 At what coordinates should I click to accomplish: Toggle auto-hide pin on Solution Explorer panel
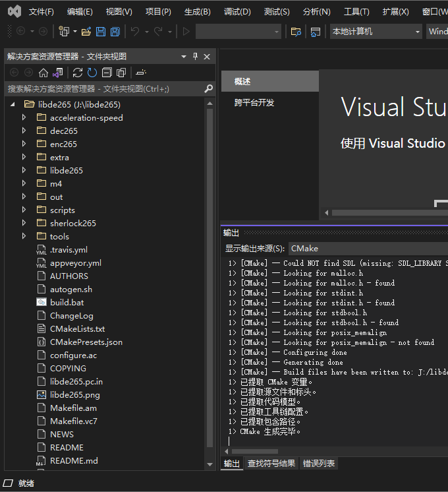click(195, 57)
